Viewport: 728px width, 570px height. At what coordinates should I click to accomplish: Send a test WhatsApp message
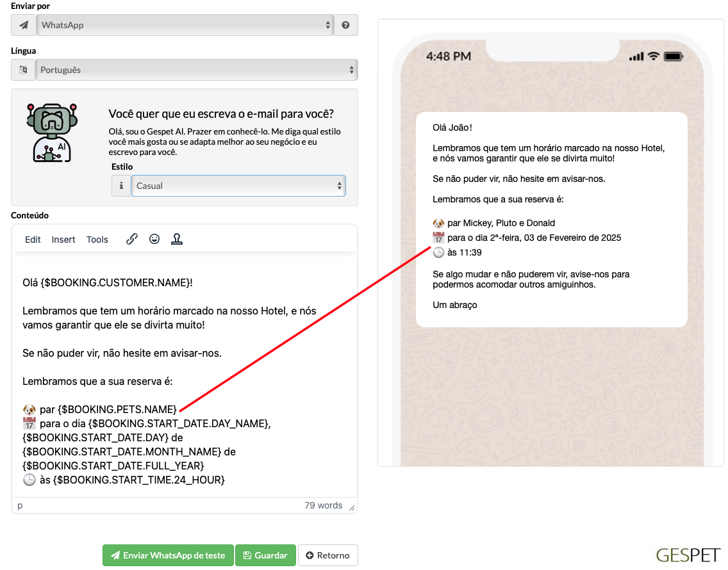point(168,555)
